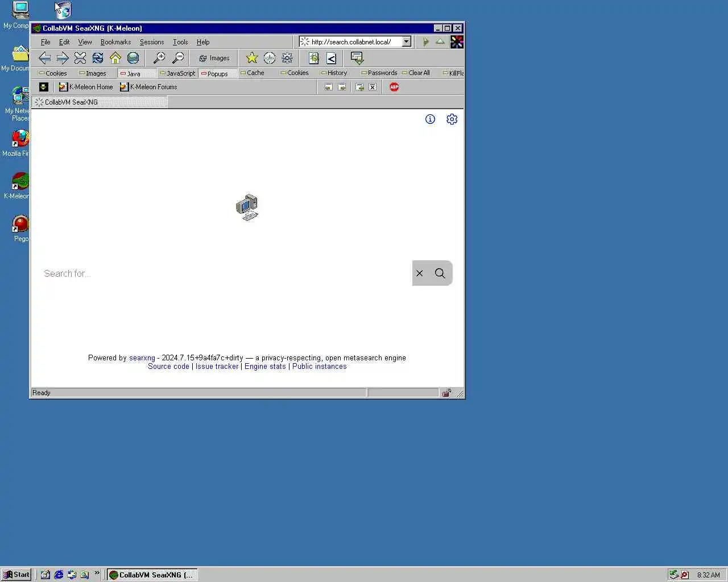Zoom in with the magnifier plus icon
The width and height of the screenshot is (728, 582).
tap(159, 58)
